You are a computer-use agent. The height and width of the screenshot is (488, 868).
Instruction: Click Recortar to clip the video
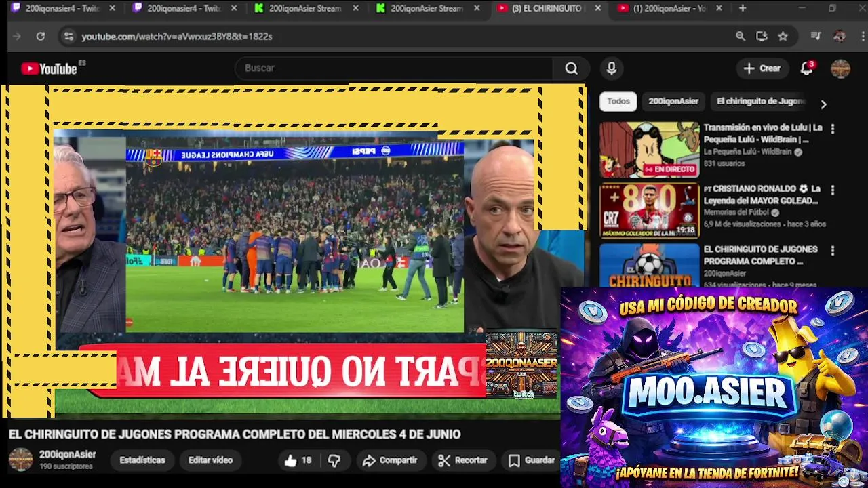462,460
